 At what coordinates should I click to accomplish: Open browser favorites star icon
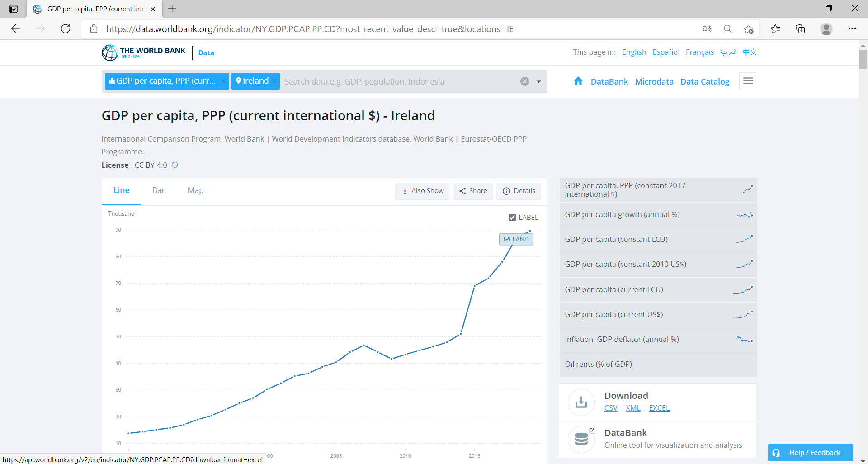pos(775,29)
